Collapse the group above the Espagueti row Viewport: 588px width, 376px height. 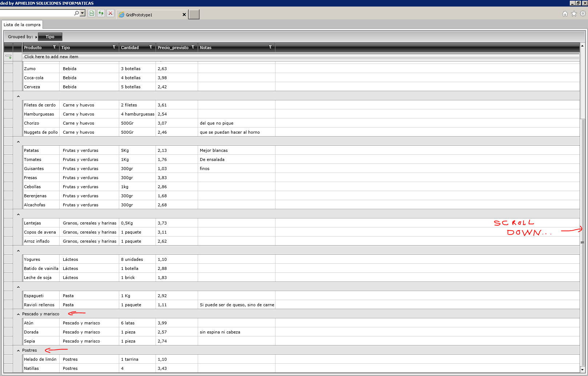coord(18,287)
